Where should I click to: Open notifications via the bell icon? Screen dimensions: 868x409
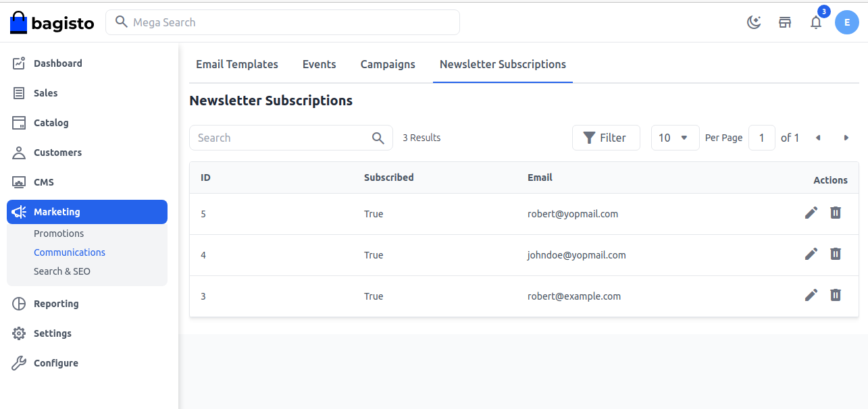(816, 22)
